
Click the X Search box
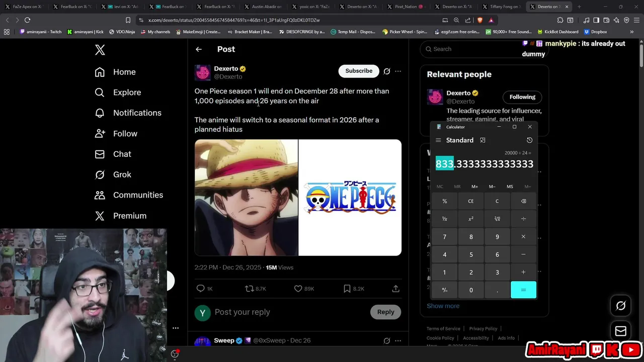tap(484, 49)
